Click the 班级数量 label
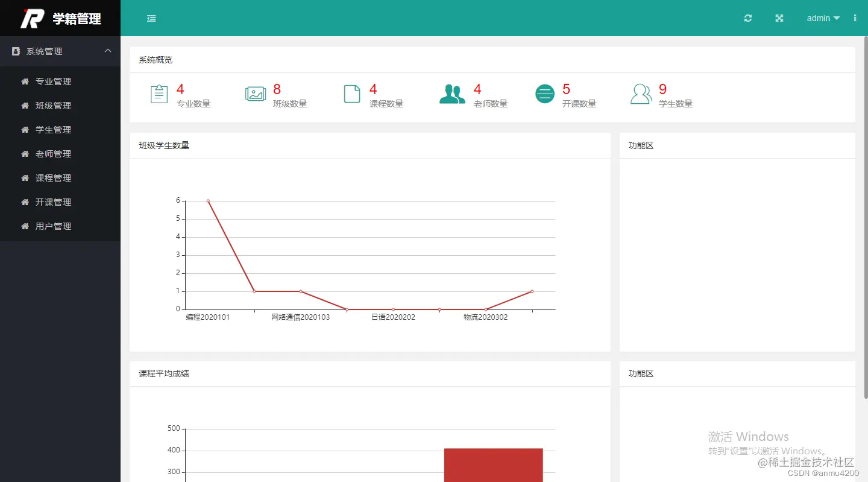 pyautogui.click(x=290, y=104)
